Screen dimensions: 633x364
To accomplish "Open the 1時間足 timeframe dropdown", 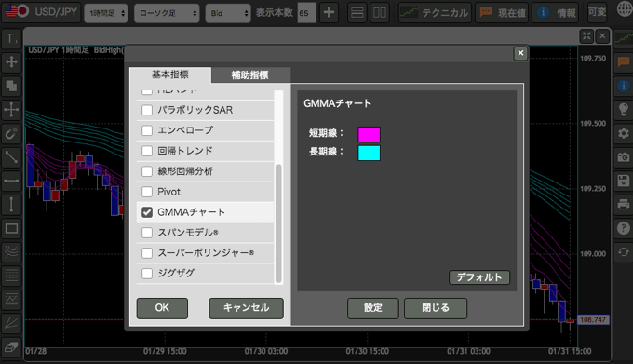I will pos(106,13).
